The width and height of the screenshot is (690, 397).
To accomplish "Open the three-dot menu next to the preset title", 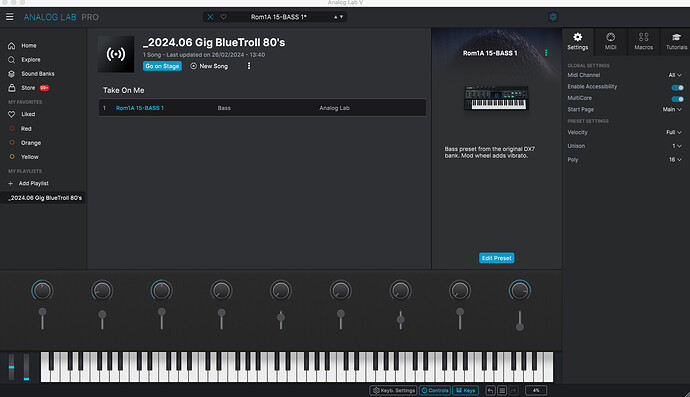I will pyautogui.click(x=546, y=53).
